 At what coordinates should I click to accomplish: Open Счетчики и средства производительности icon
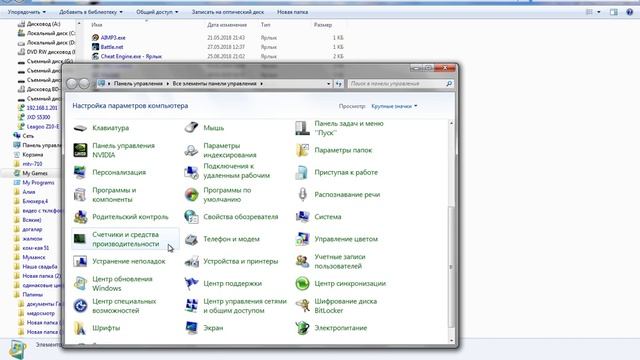[80, 239]
